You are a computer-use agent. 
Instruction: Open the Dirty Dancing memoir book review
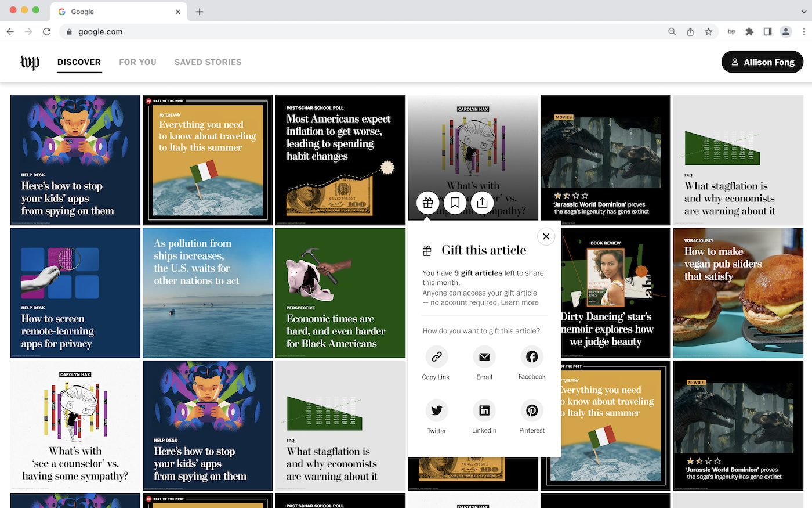coord(616,293)
